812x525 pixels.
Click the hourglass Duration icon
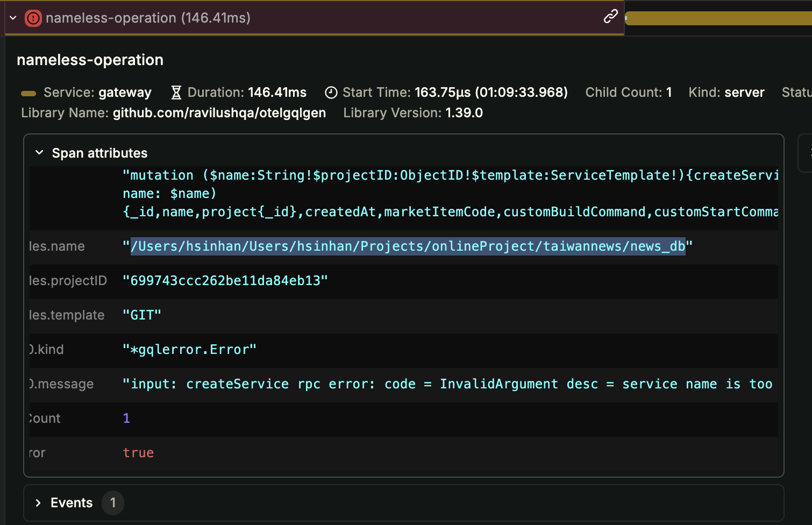176,93
